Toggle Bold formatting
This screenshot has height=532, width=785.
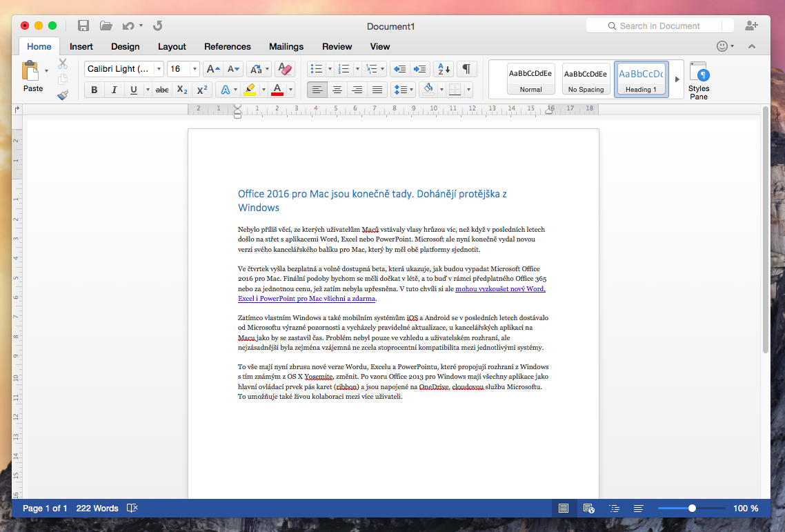94,90
